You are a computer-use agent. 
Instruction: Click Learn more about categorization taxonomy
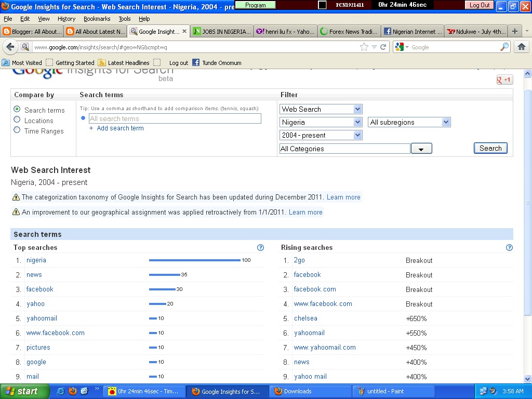(343, 197)
